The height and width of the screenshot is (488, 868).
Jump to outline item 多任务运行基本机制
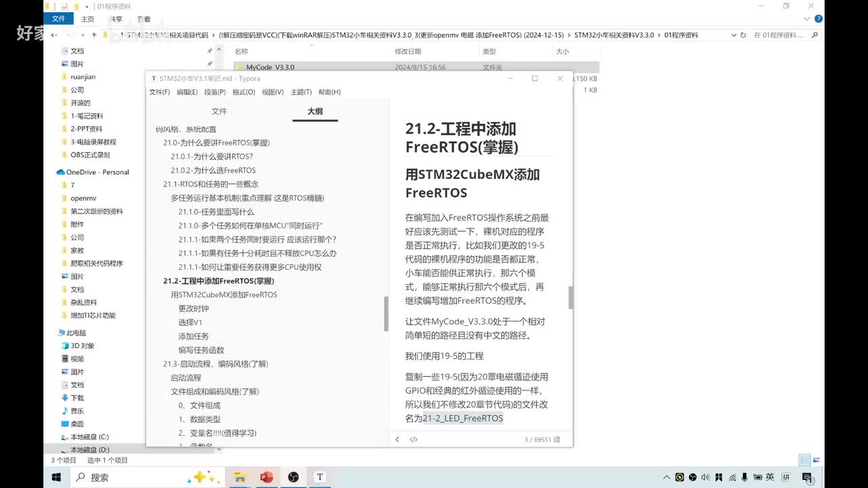[248, 198]
